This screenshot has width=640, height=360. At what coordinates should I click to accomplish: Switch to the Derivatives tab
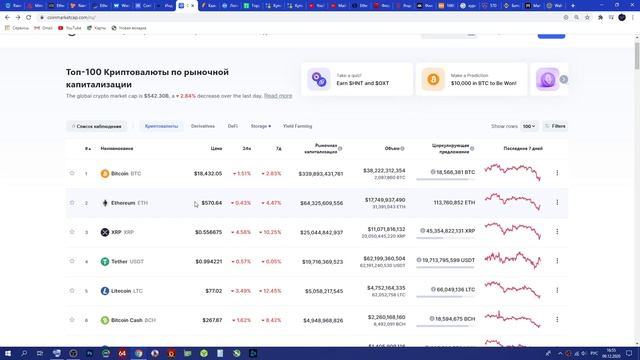click(203, 127)
